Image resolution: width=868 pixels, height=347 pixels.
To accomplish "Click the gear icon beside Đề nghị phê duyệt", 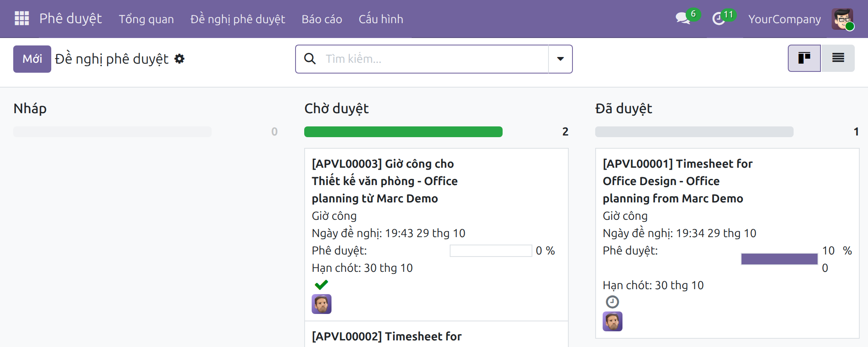I will (179, 59).
